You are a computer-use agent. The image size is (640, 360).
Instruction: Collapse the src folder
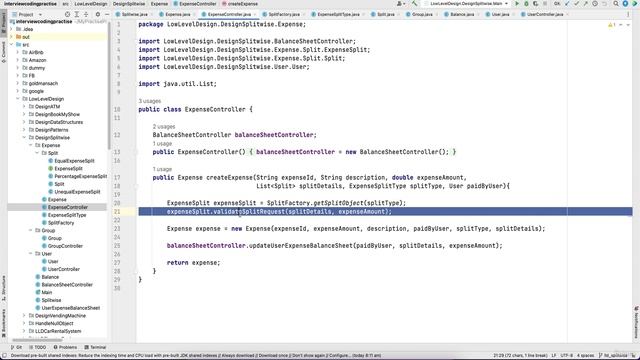[11, 44]
